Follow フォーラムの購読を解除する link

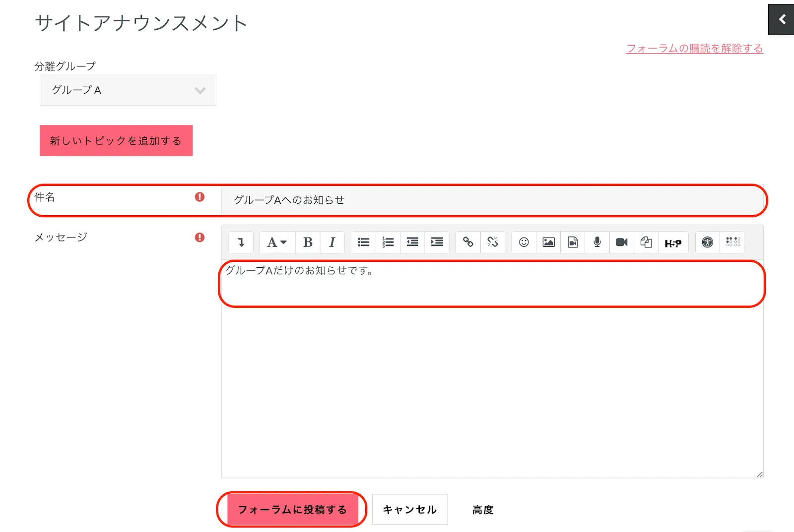tap(695, 49)
